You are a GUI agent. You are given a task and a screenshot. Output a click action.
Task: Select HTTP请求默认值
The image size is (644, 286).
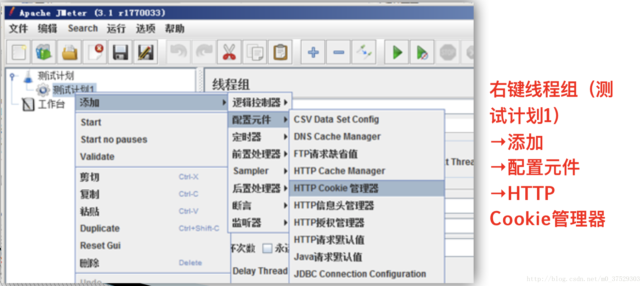coord(367,240)
